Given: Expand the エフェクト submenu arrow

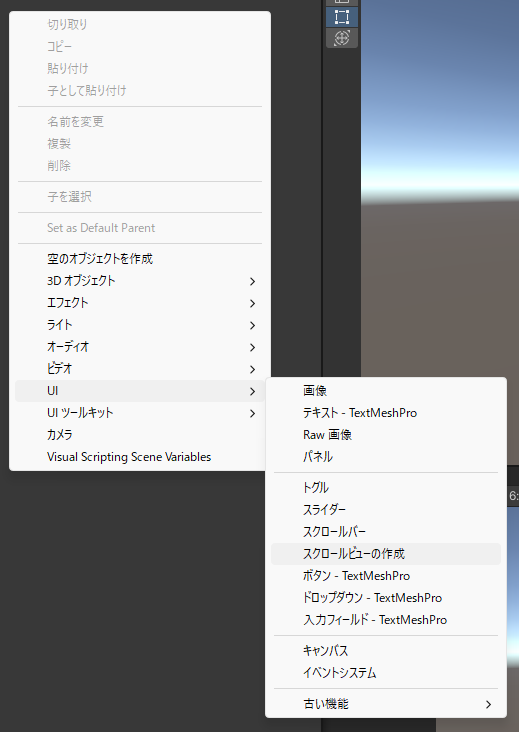Looking at the screenshot, I should (x=252, y=303).
